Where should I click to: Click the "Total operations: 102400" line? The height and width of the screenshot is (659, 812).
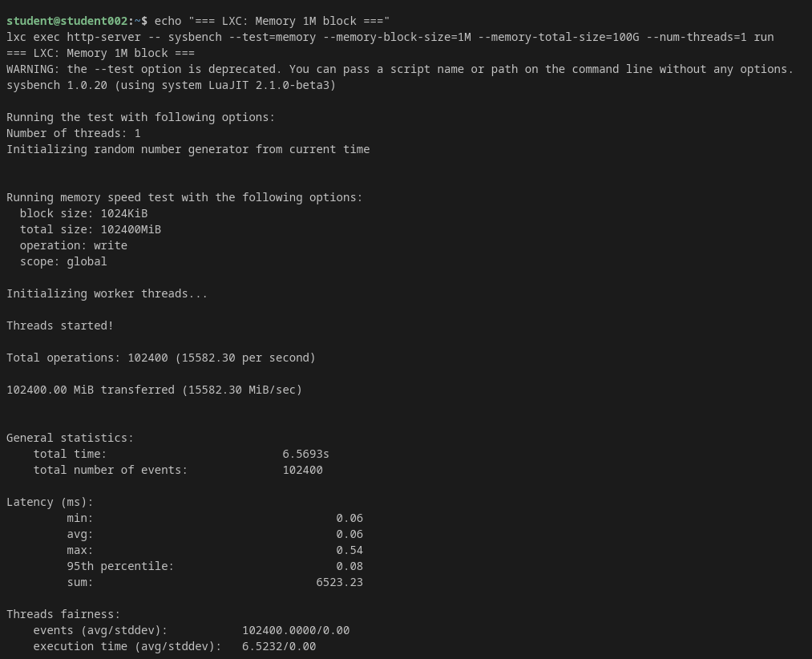click(x=161, y=358)
